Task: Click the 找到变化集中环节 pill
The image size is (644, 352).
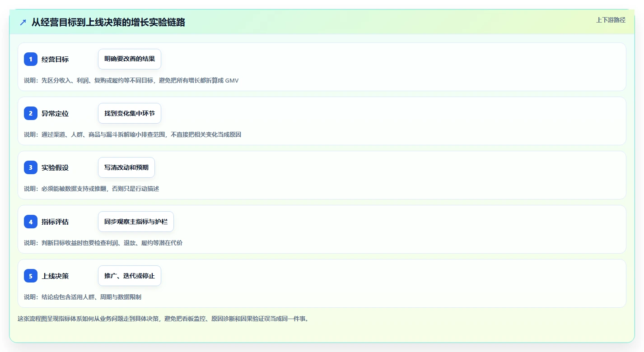Action: tap(130, 113)
